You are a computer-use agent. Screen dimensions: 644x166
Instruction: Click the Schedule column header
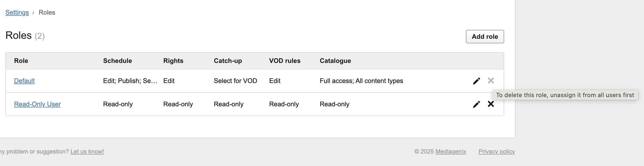117,61
